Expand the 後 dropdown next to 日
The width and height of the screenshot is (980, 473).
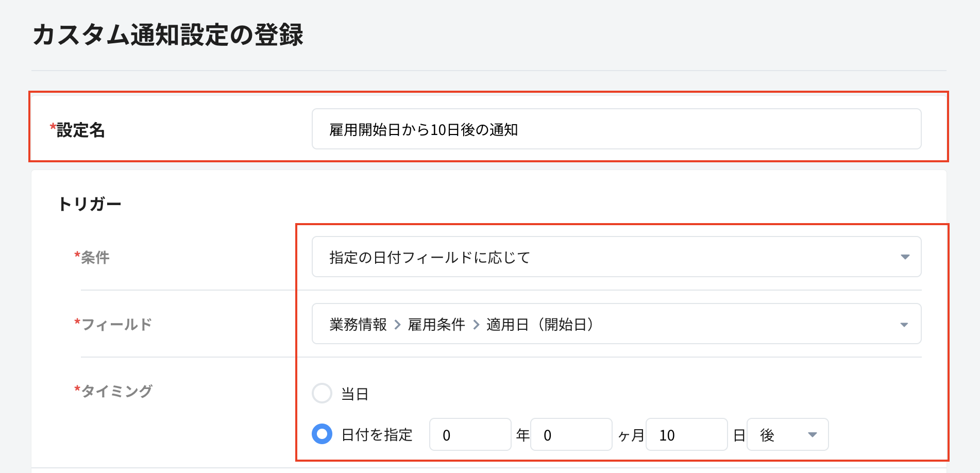(813, 435)
